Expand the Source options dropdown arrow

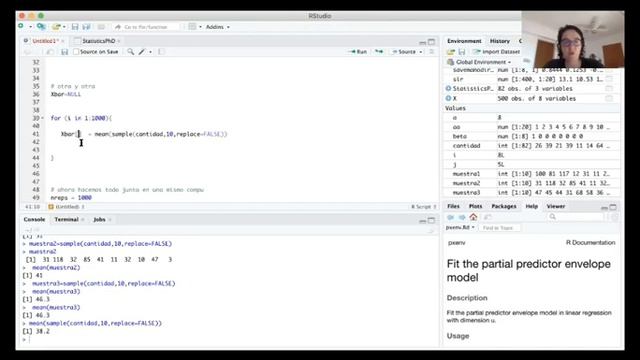(x=421, y=52)
